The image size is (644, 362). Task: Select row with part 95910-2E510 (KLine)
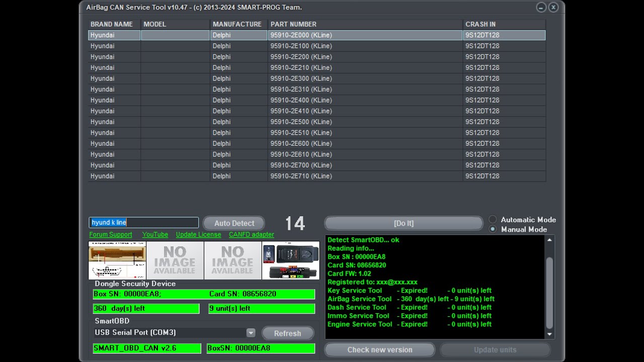click(x=317, y=133)
